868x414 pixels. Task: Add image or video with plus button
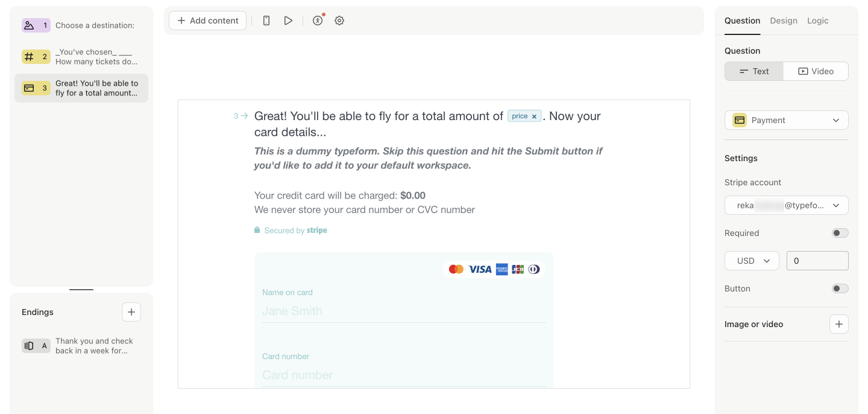(839, 324)
